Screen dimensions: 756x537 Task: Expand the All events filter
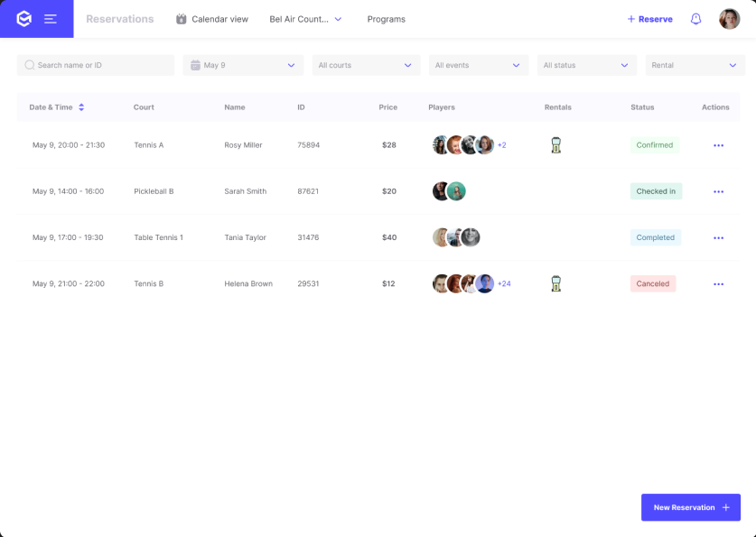point(479,64)
